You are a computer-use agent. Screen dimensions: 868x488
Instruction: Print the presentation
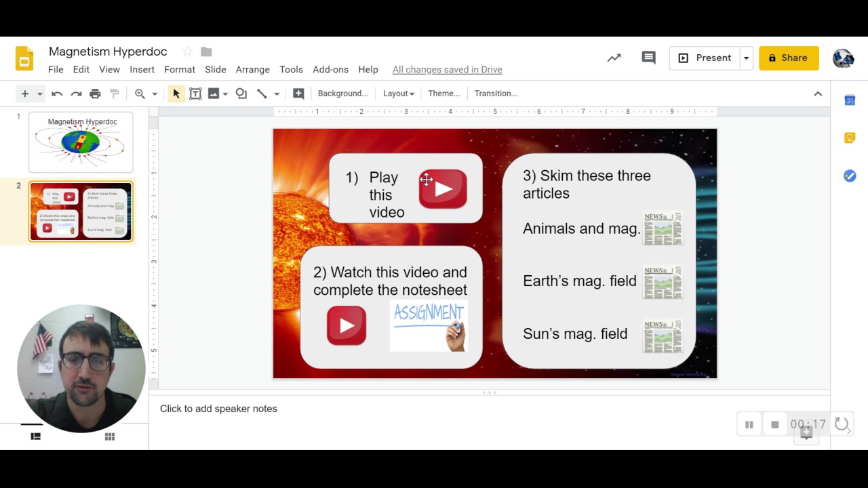point(95,94)
